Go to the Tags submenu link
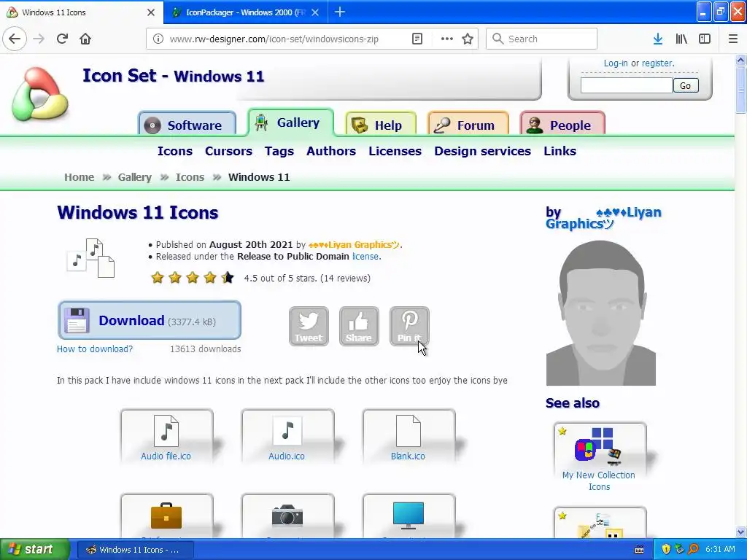 (279, 151)
